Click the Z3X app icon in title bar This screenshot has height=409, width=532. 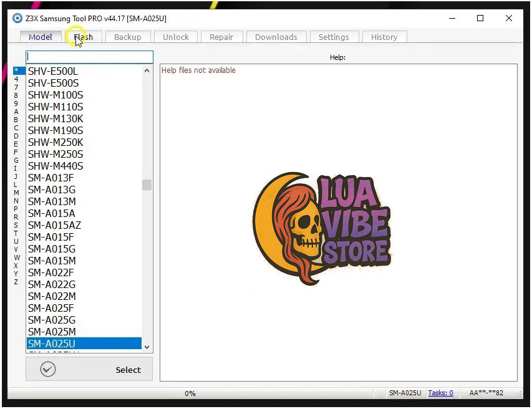coord(17,18)
